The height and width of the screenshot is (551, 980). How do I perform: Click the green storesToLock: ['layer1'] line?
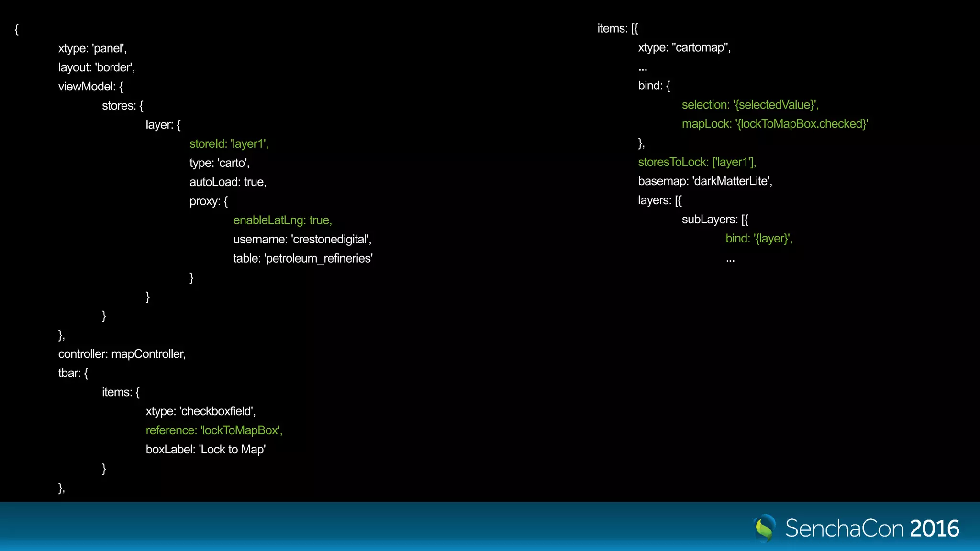(697, 163)
